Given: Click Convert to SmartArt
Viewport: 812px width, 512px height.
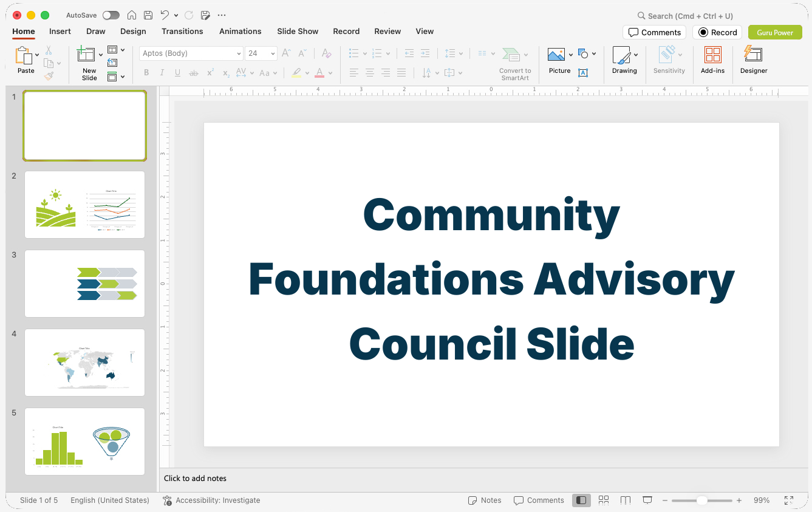Looking at the screenshot, I should [x=515, y=64].
